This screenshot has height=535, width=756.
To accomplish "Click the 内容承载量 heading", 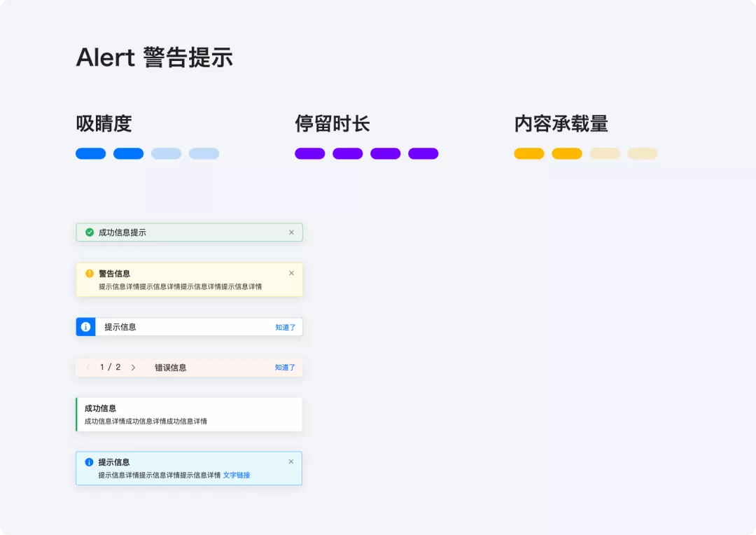I will pyautogui.click(x=561, y=123).
